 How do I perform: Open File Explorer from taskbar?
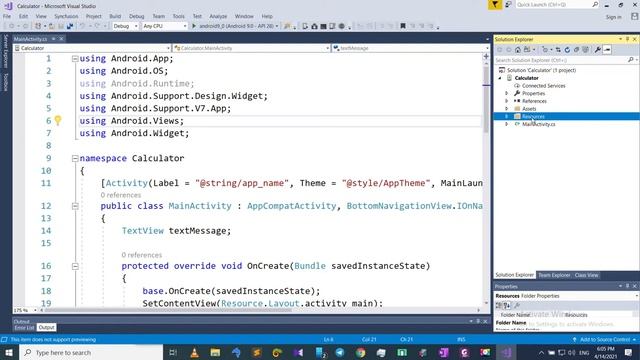coord(215,352)
